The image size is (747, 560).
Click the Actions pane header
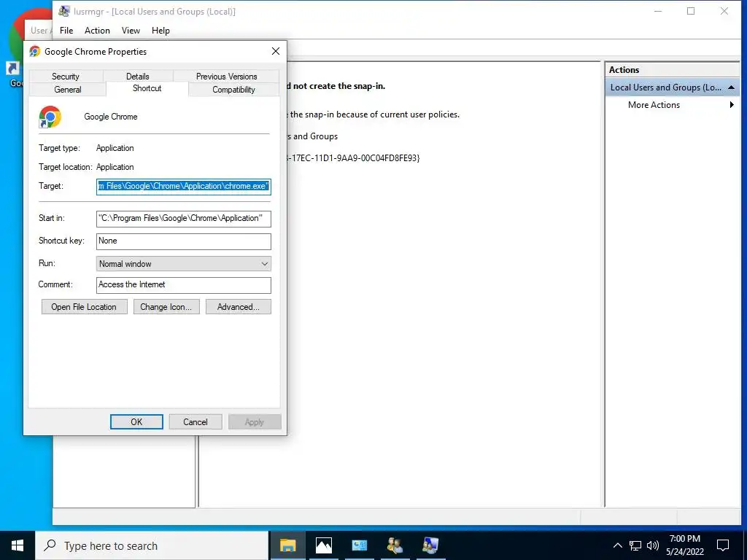pos(672,69)
